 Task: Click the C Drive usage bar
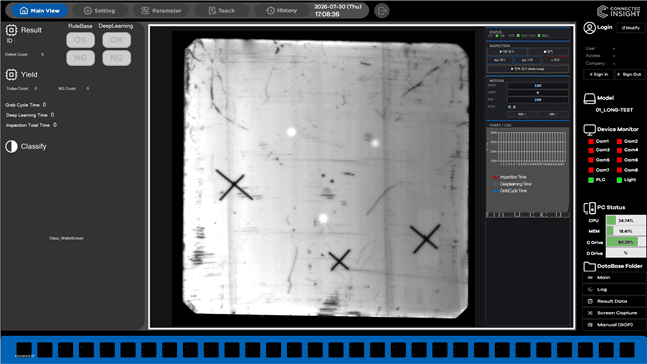coord(626,242)
